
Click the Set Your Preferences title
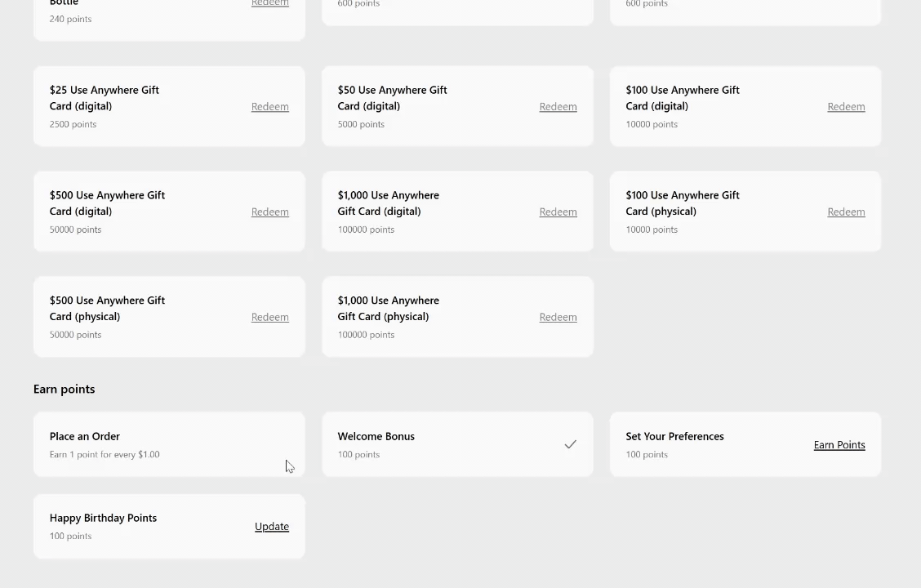(x=674, y=436)
